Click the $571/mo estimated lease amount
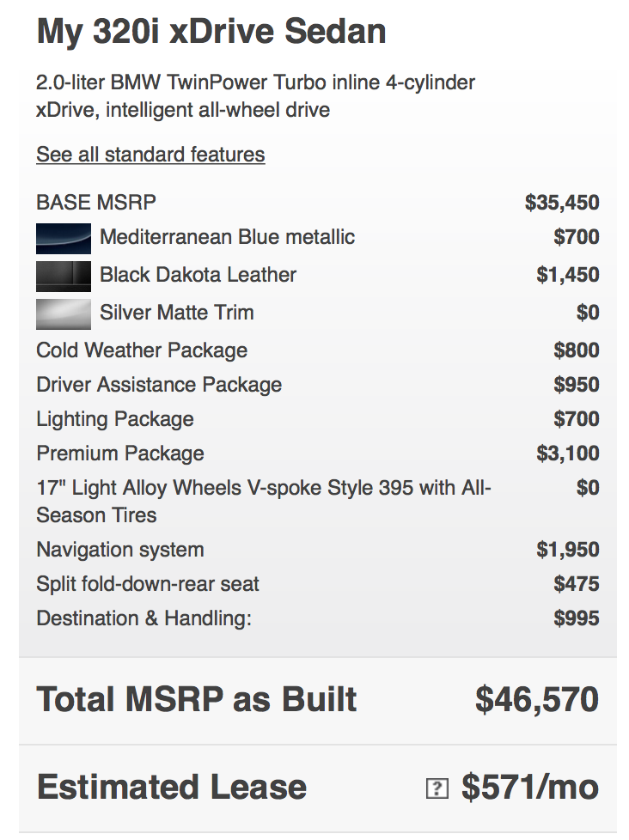This screenshot has width=629, height=840. (x=530, y=788)
